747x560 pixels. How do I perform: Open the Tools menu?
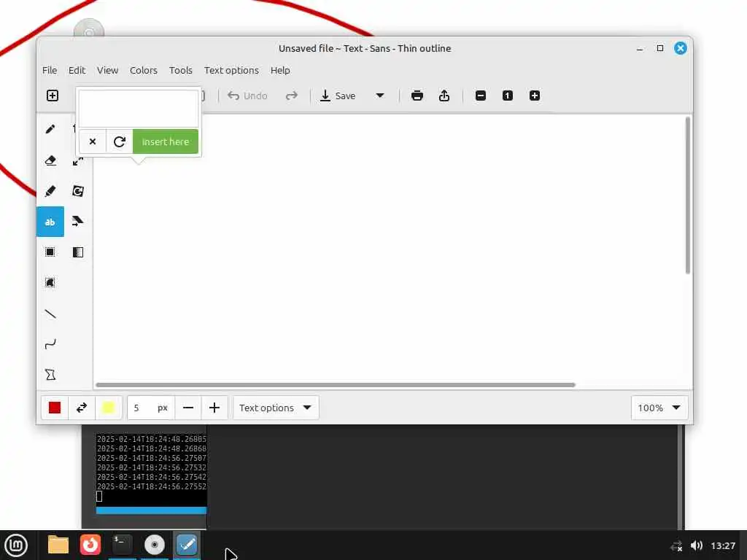pyautogui.click(x=181, y=70)
